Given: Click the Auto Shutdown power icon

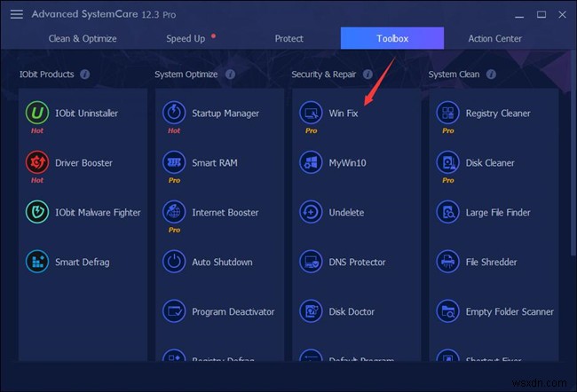Looking at the screenshot, I should pos(174,262).
